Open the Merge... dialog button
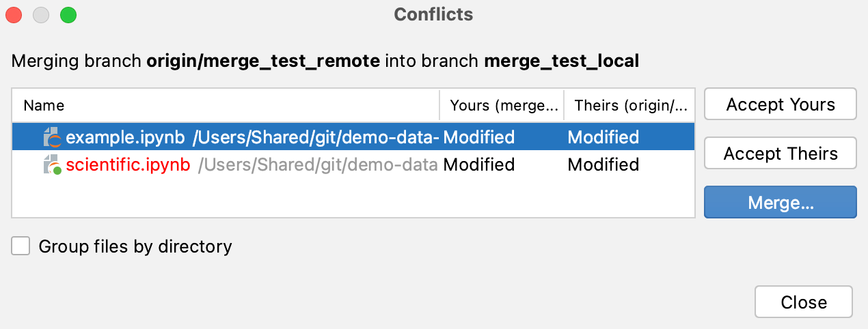Screen dimensions: 868x329 point(780,203)
